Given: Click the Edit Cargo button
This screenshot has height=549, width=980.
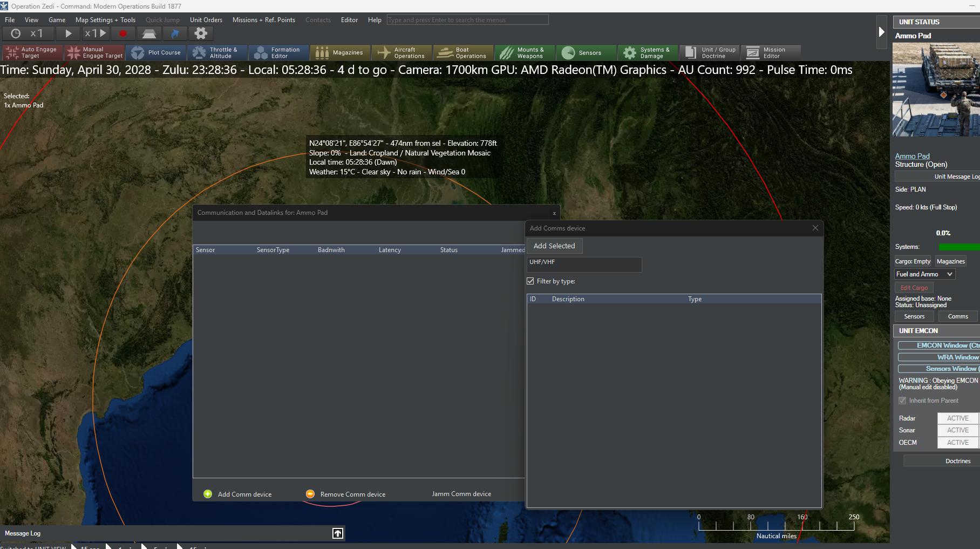Looking at the screenshot, I should tap(914, 288).
